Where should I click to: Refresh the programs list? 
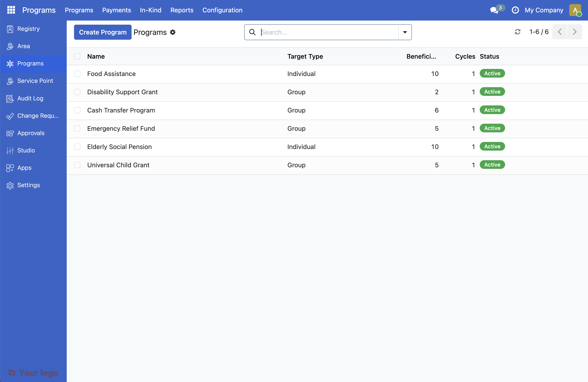point(518,32)
